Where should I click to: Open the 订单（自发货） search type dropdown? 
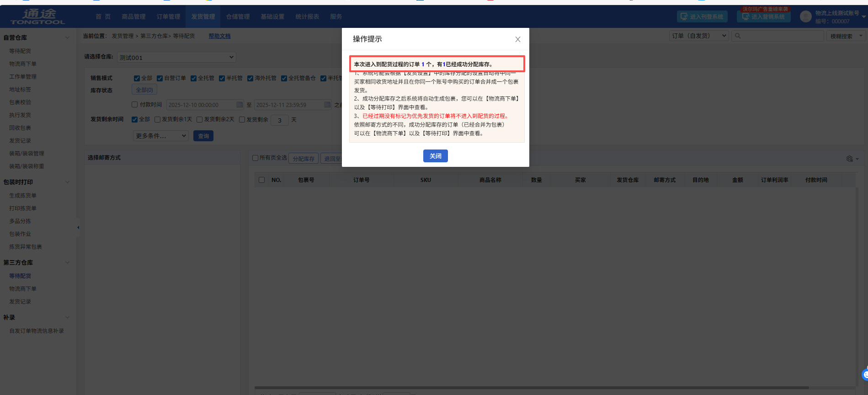click(x=699, y=36)
